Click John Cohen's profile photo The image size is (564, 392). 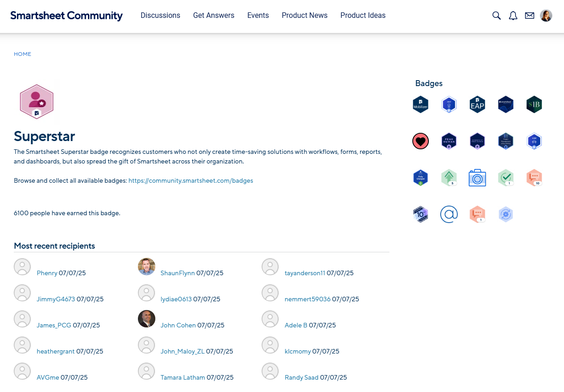tap(147, 319)
